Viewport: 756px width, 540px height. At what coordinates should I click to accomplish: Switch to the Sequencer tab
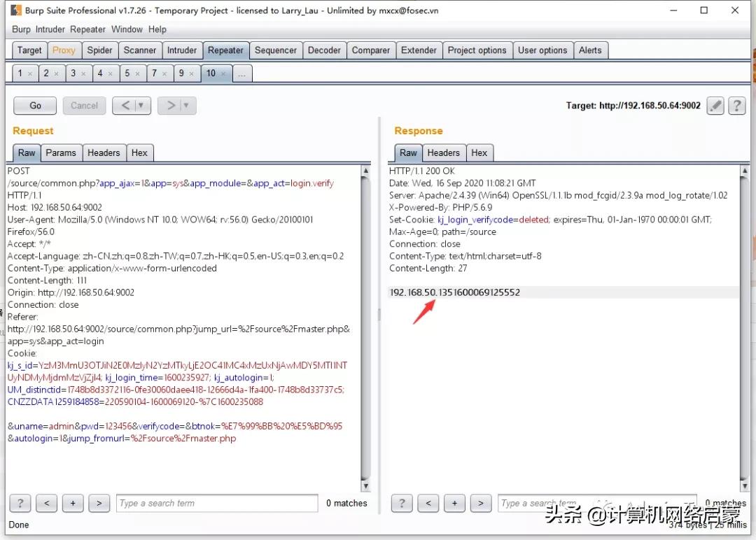(x=276, y=50)
